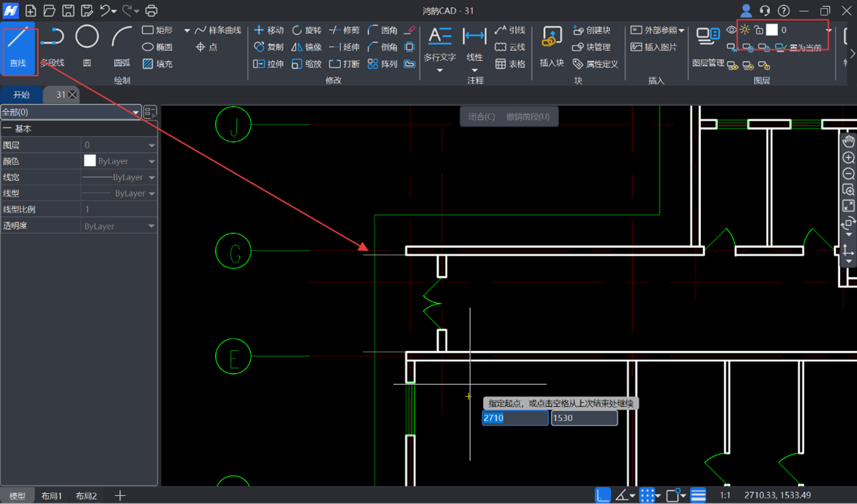This screenshot has height=504, width=857.
Task: Open the 颜色 ByLayer dropdown
Action: coord(151,161)
